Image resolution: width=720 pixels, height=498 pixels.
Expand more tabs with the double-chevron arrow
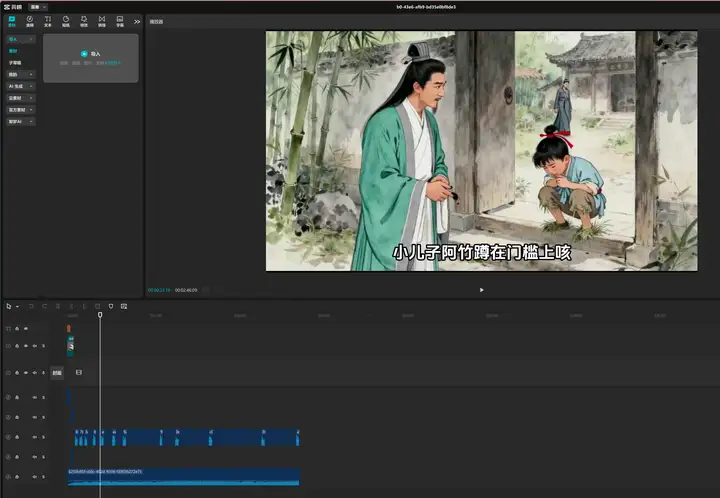pyautogui.click(x=137, y=22)
